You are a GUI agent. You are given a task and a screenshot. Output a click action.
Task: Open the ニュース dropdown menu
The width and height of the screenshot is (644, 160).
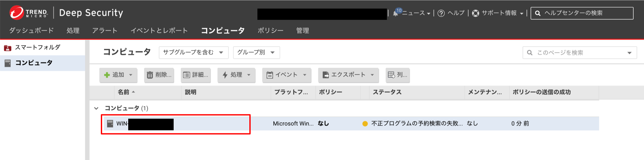coord(416,13)
